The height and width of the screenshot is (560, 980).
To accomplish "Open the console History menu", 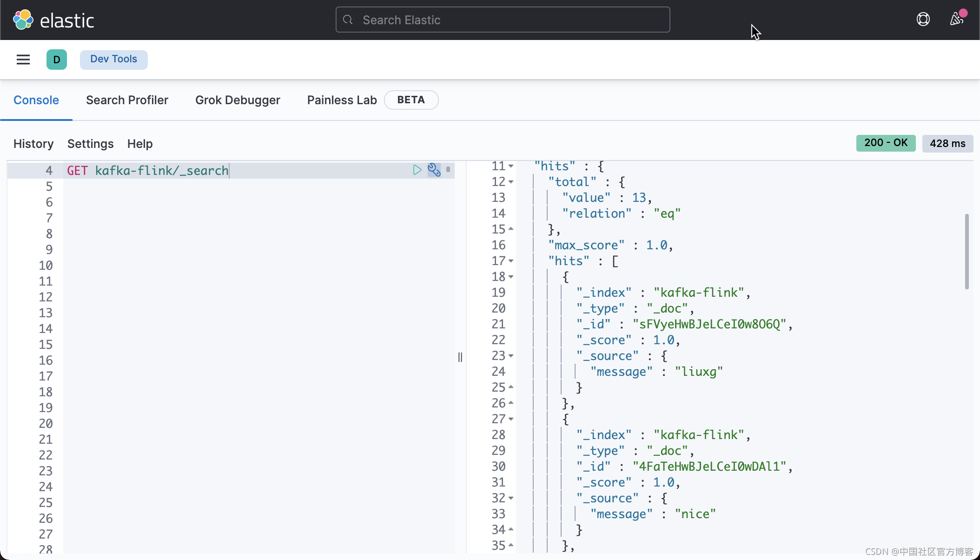I will pos(33,143).
